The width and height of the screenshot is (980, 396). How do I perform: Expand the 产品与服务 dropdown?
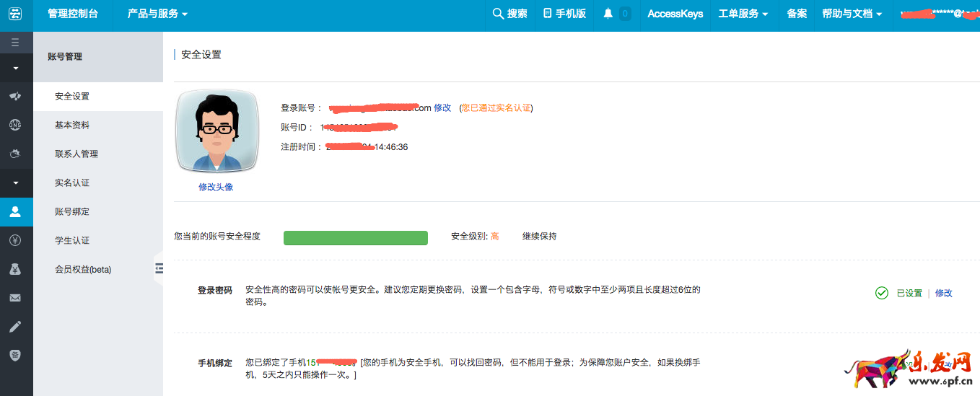pyautogui.click(x=157, y=14)
